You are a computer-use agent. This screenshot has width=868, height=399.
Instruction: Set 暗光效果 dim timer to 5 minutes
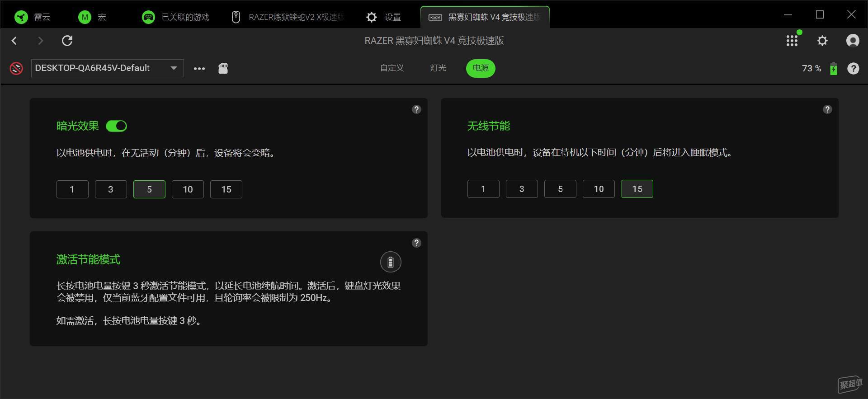(x=149, y=189)
